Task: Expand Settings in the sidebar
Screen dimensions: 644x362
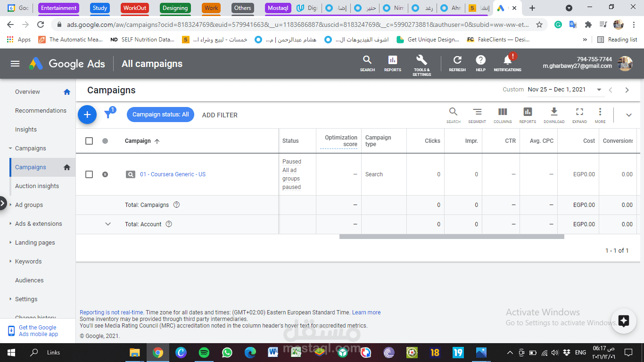Action: (10, 299)
